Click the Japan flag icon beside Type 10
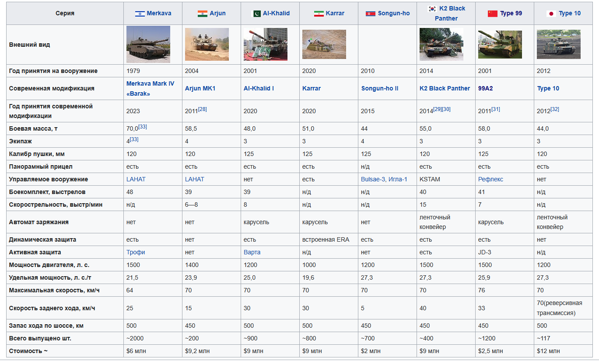Image resolution: width=599 pixels, height=364 pixels. point(551,14)
